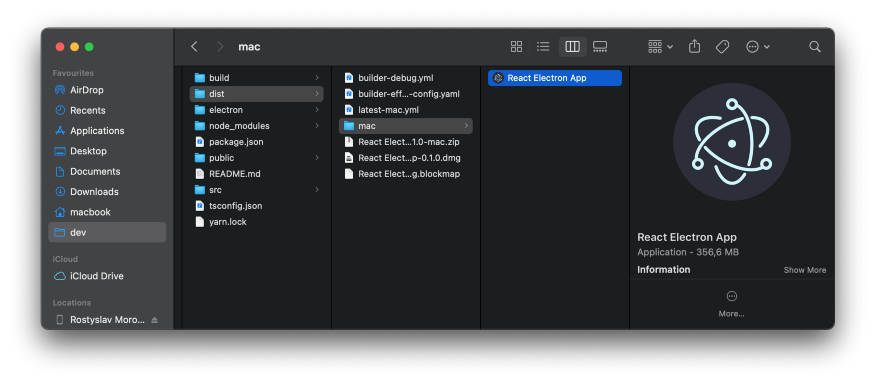Select the dev folder in the sidebar
Screen dimensions: 875x383
click(x=107, y=232)
